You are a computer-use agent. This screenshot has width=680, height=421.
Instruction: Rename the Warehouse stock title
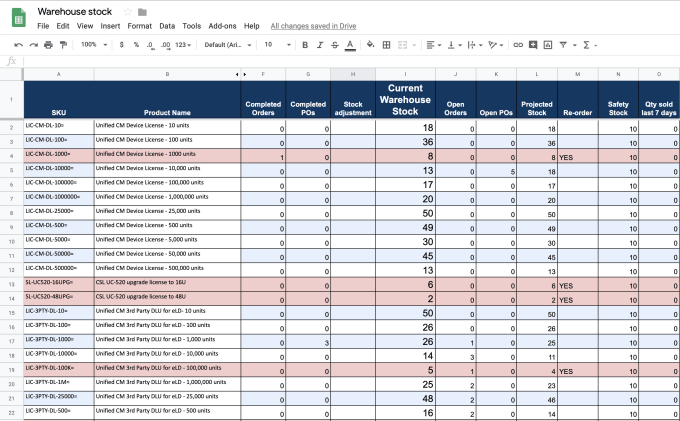[x=75, y=12]
